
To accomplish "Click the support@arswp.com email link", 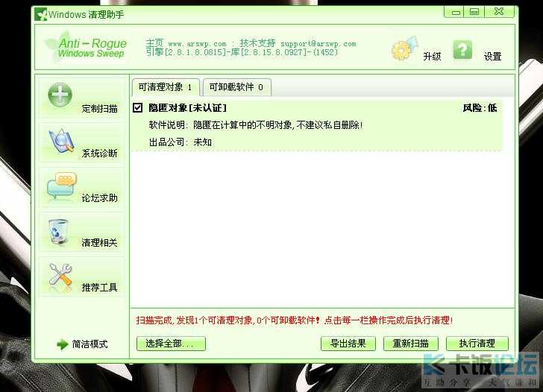I will 318,44.
